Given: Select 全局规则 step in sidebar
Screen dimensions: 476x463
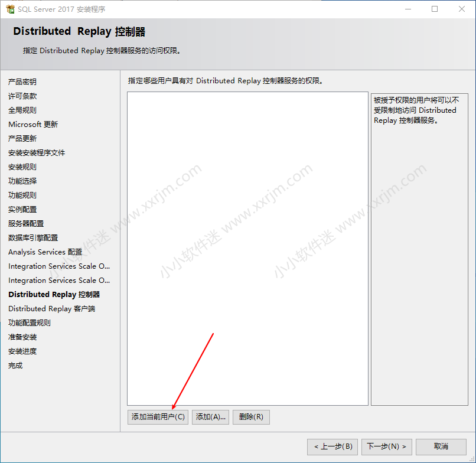Looking at the screenshot, I should coord(22,110).
